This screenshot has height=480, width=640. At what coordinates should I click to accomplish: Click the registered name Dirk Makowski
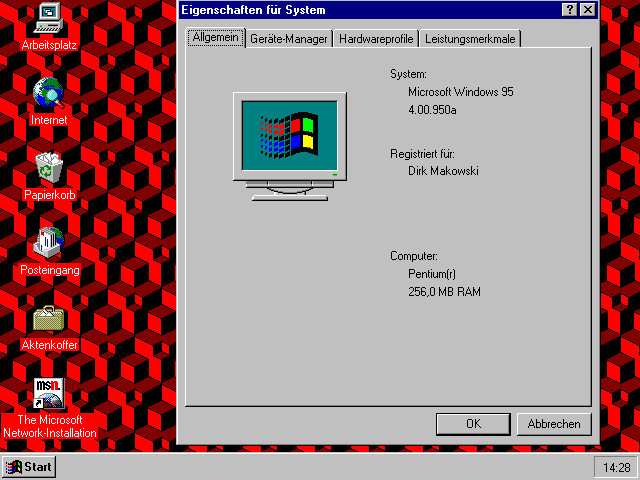(443, 171)
